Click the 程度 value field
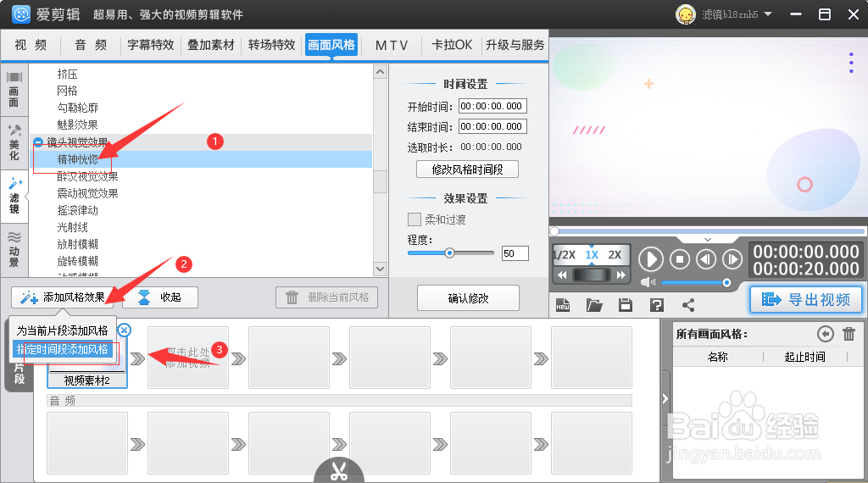The width and height of the screenshot is (868, 483). 515,253
